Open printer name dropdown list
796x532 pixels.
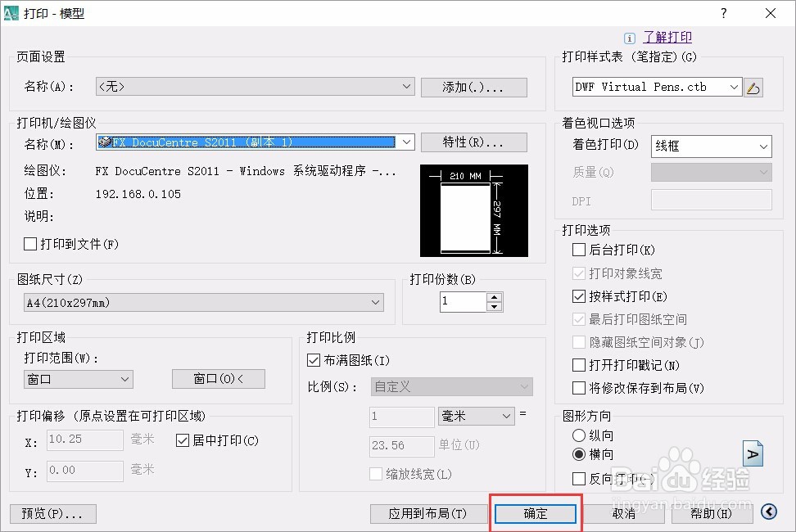256,142
